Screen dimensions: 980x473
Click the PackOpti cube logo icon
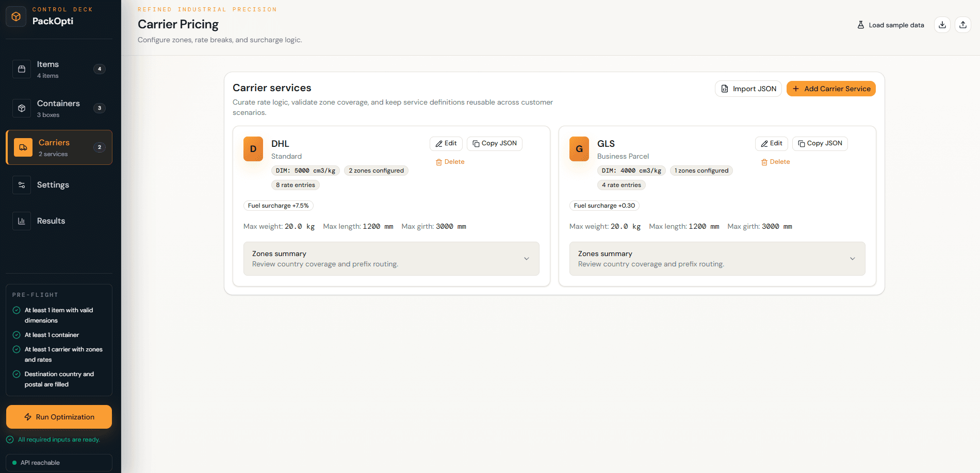pyautogui.click(x=16, y=16)
